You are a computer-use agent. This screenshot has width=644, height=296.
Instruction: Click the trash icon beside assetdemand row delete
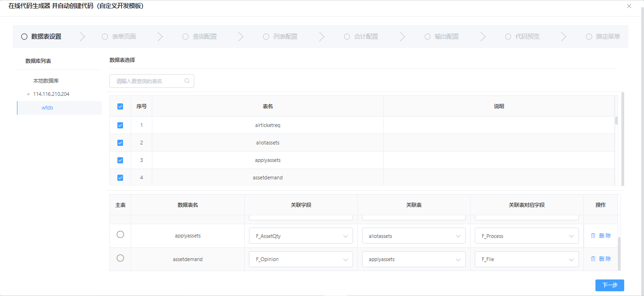point(593,259)
